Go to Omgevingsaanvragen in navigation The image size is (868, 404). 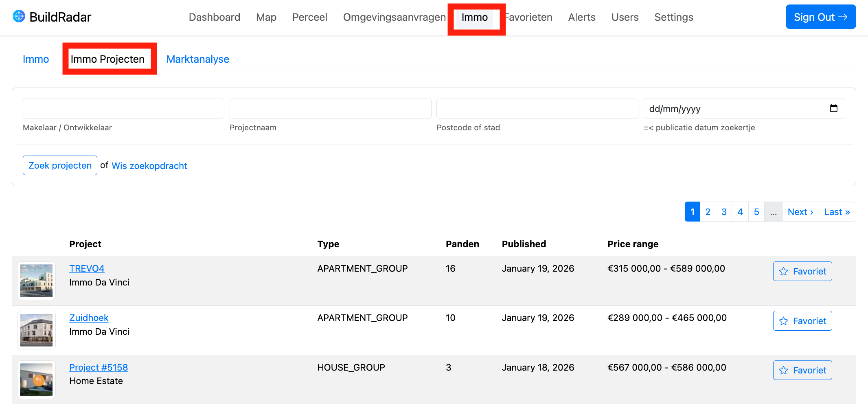[394, 17]
